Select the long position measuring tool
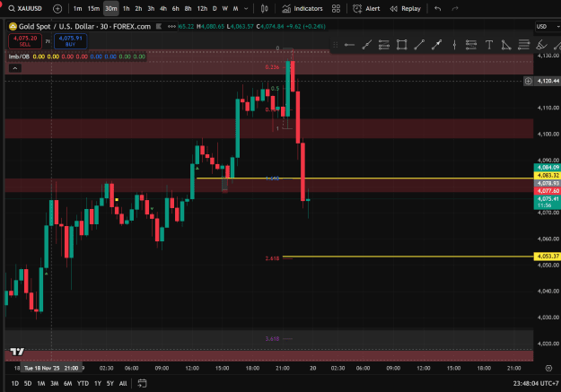The width and height of the screenshot is (561, 392). (x=471, y=45)
